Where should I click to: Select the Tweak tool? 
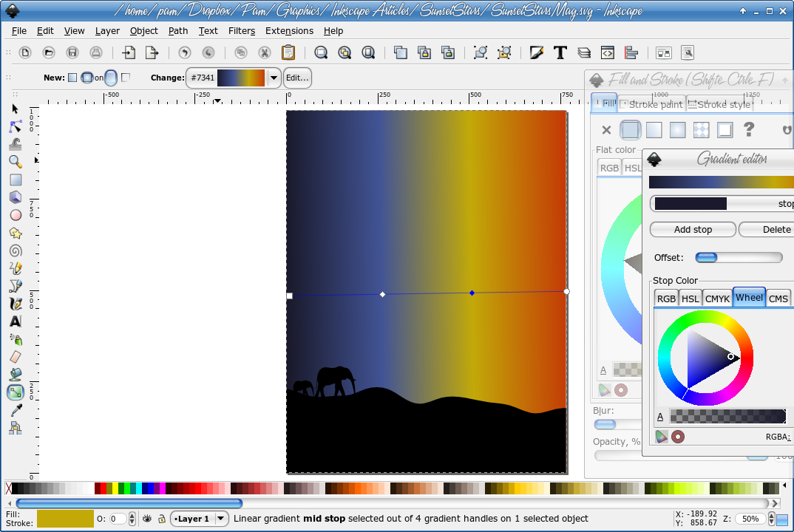pos(16,144)
